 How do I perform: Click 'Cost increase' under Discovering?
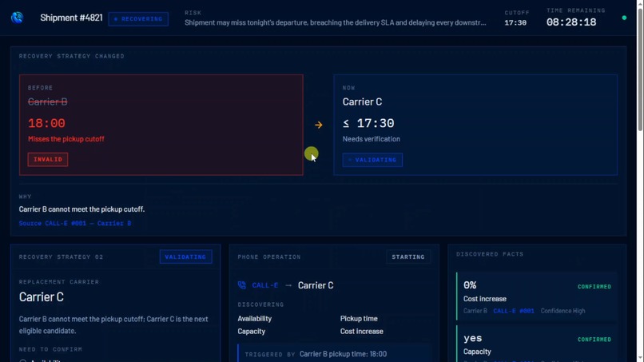362,331
